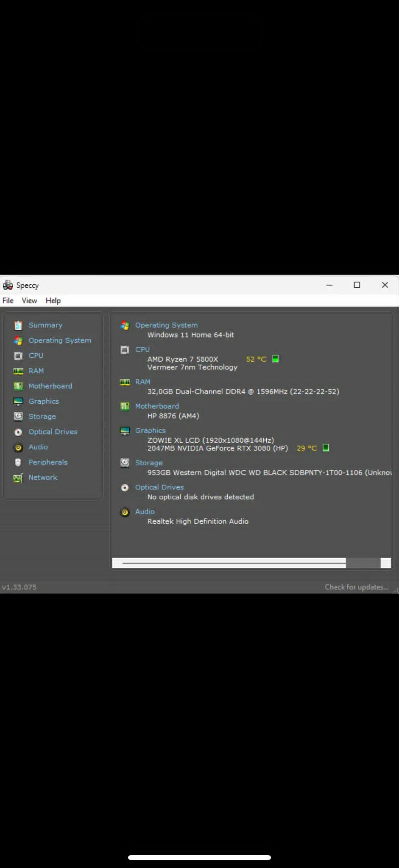The image size is (399, 868).
Task: Open the Help menu
Action: 53,301
